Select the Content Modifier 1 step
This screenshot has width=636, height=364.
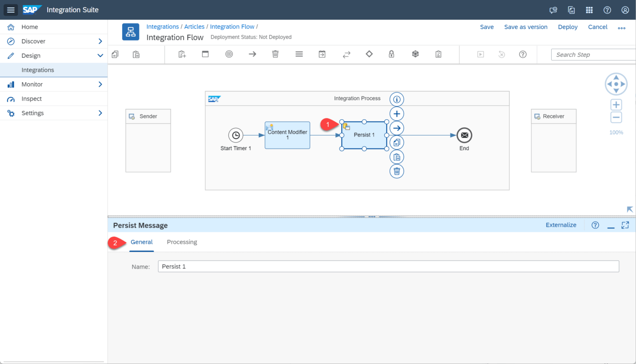coord(287,135)
